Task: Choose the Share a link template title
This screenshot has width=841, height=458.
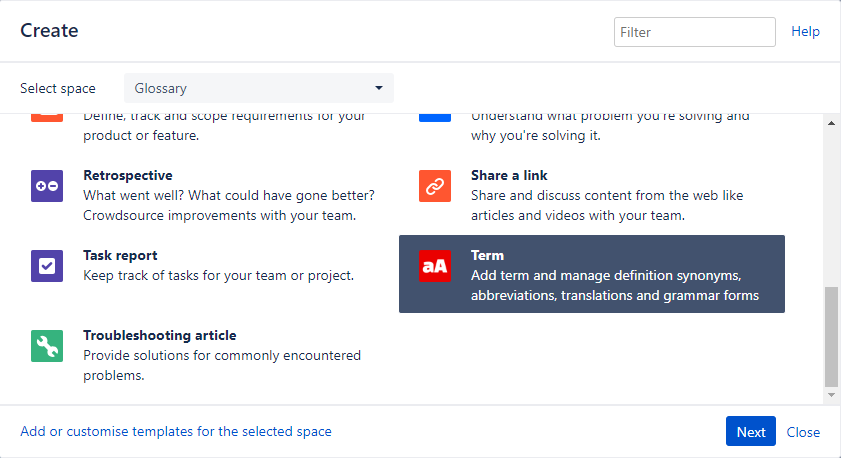Action: pyautogui.click(x=509, y=175)
